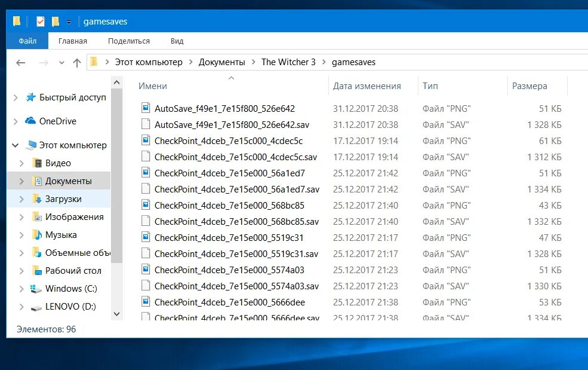Click the 1 312 КБ size cell
Image resolution: width=588 pixels, height=370 pixels.
click(x=544, y=157)
